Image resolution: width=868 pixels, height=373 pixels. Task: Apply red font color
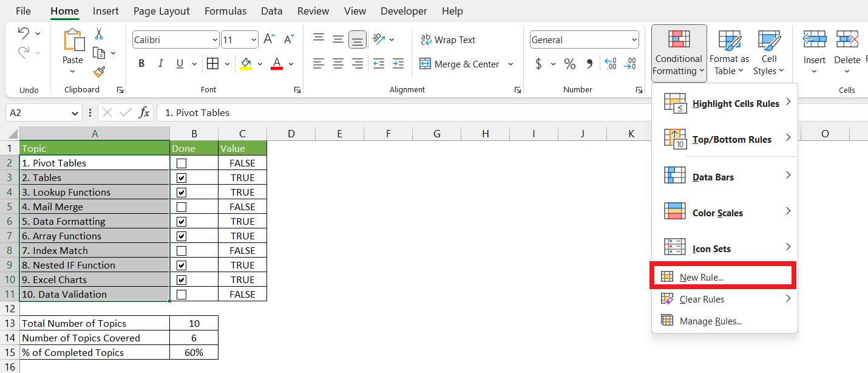coord(277,64)
